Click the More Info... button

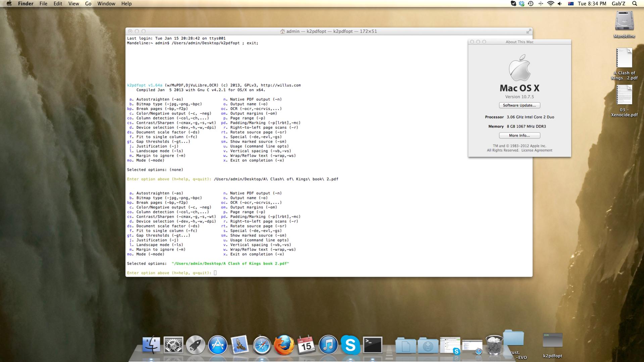[x=519, y=136]
